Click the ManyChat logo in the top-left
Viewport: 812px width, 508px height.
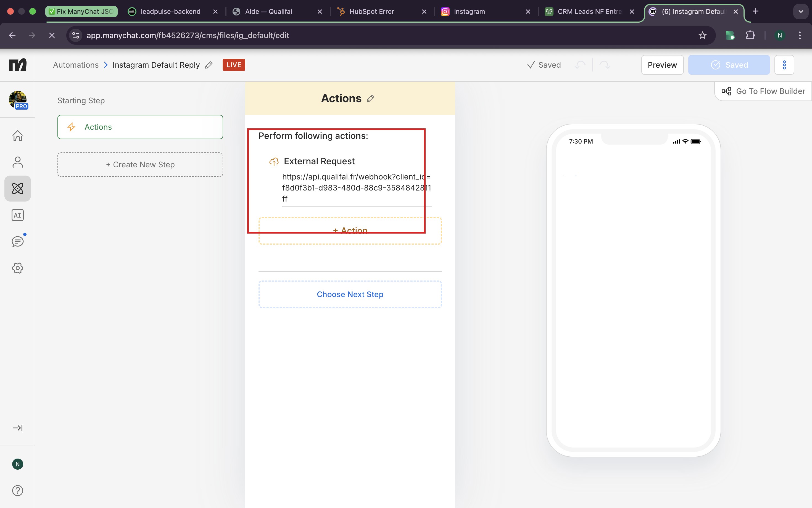pos(17,65)
